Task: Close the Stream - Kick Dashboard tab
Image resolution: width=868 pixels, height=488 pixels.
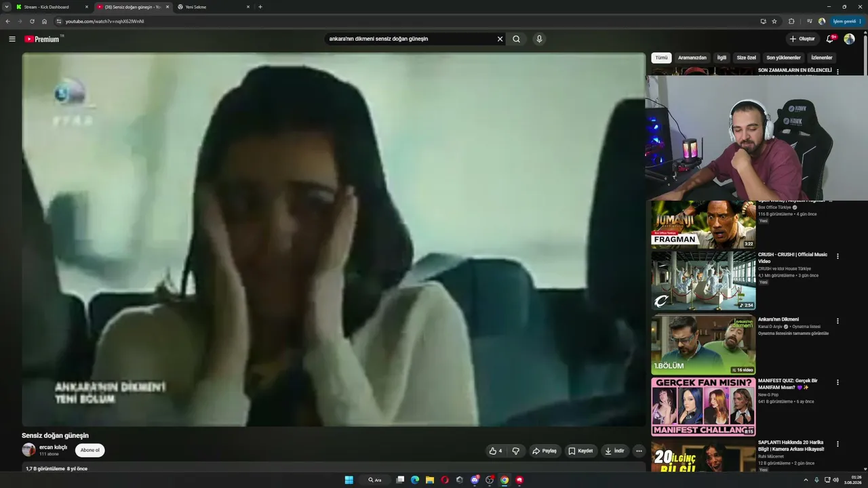Action: [87, 7]
